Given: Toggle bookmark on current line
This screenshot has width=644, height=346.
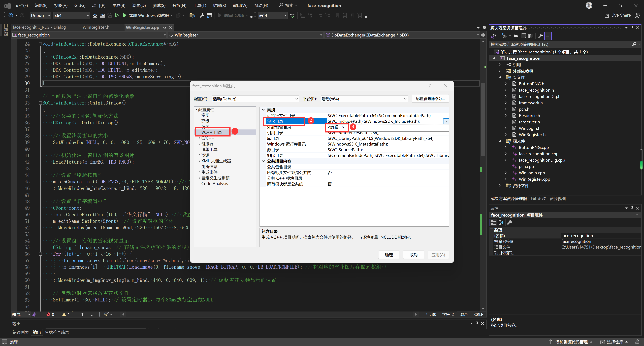Looking at the screenshot, I should coord(337,16).
